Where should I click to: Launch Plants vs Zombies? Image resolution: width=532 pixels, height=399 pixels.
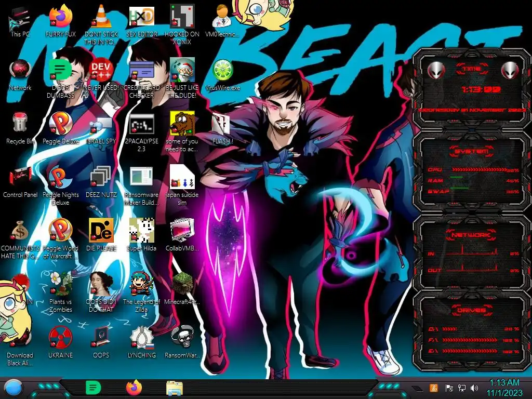(x=60, y=292)
